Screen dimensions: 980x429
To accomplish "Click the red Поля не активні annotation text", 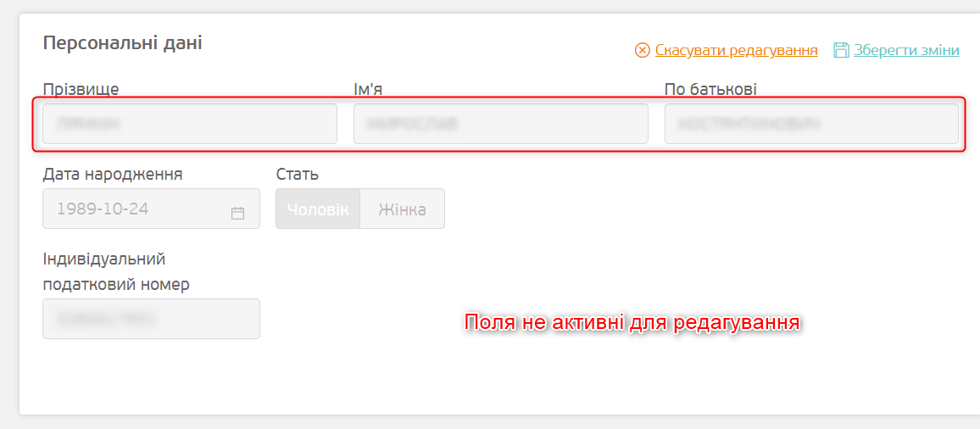I will pos(632,323).
